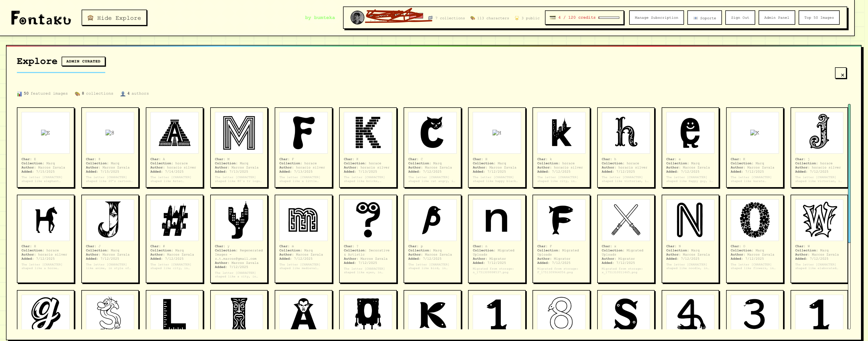Open the horse-shaped letter H thumbnail
Screen dimensions: 868x341
click(45, 220)
